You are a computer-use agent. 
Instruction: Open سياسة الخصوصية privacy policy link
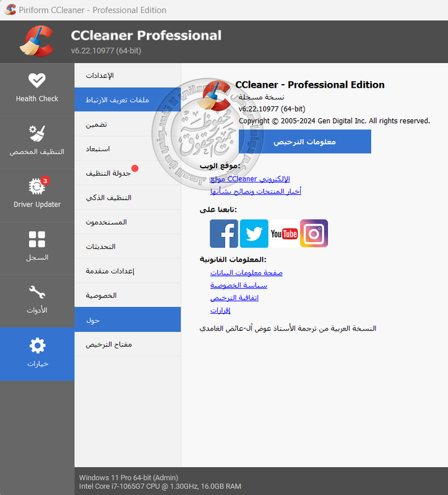[239, 285]
